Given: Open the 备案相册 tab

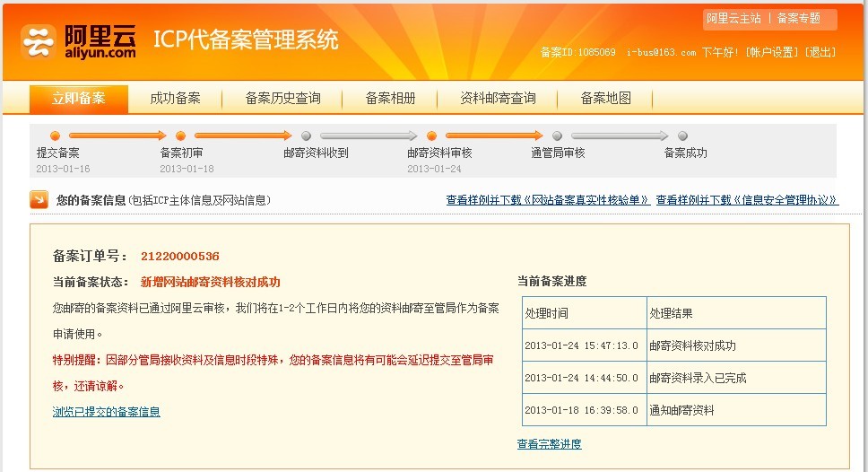Looking at the screenshot, I should 390,99.
